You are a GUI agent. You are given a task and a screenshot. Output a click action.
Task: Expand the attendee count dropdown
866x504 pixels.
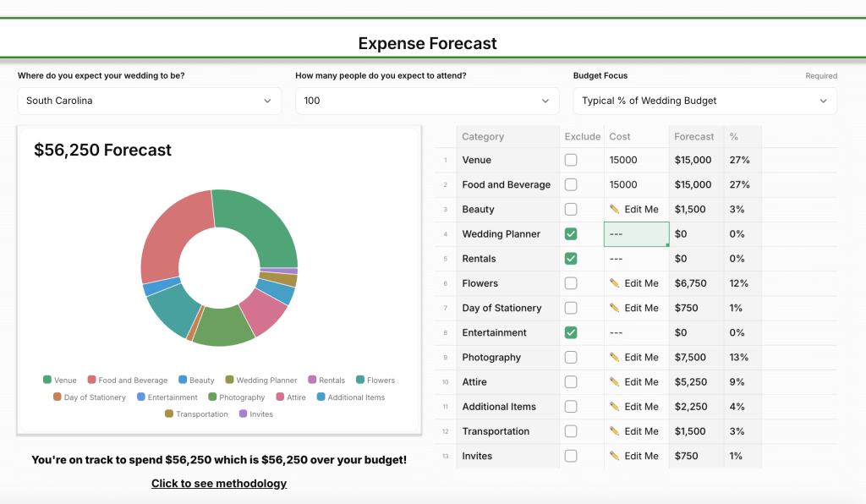pyautogui.click(x=427, y=101)
